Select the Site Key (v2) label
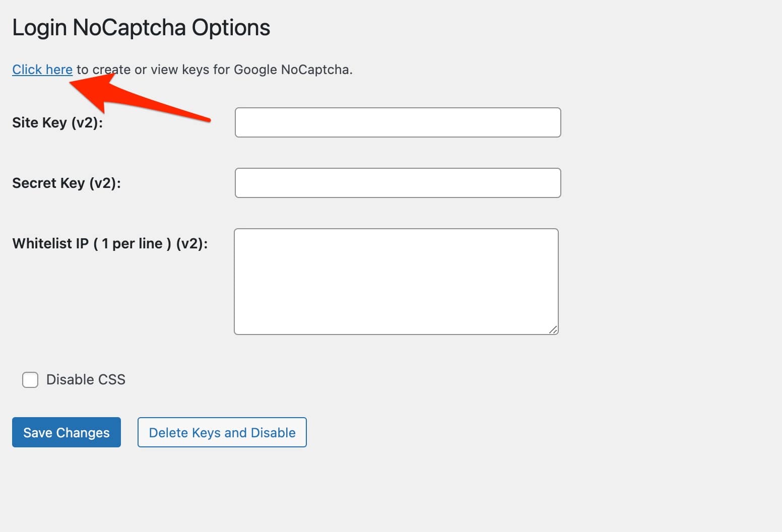The height and width of the screenshot is (532, 782). [x=58, y=122]
